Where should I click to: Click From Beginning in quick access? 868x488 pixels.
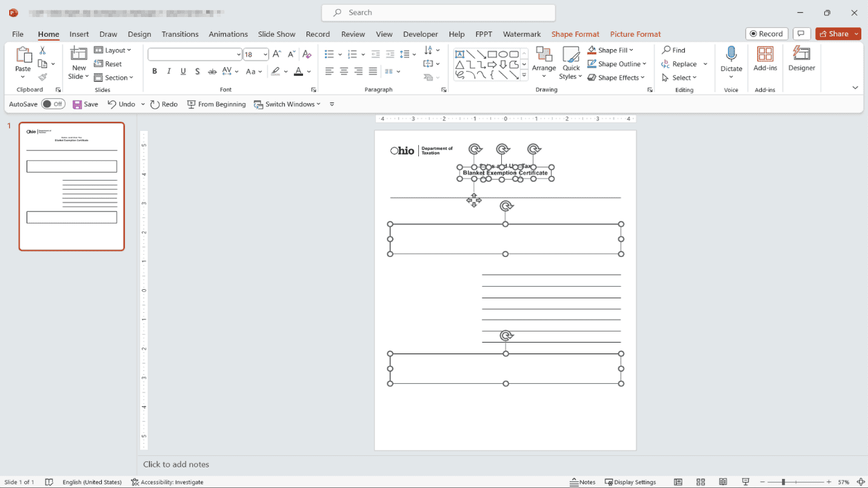(216, 104)
